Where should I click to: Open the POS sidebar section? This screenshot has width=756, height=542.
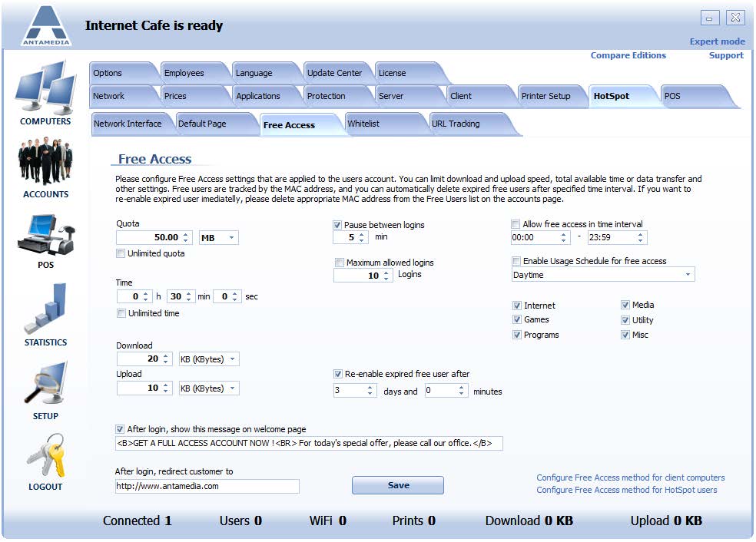point(45,241)
